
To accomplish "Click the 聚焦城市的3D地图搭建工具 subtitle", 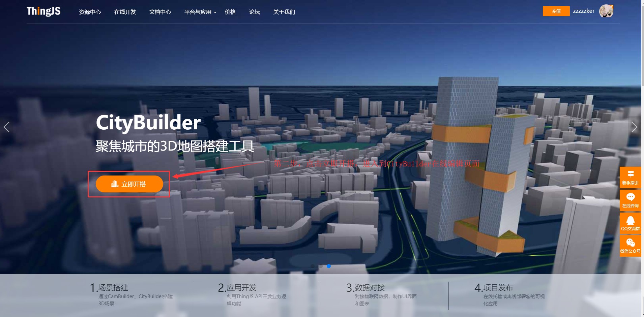I will tap(175, 146).
